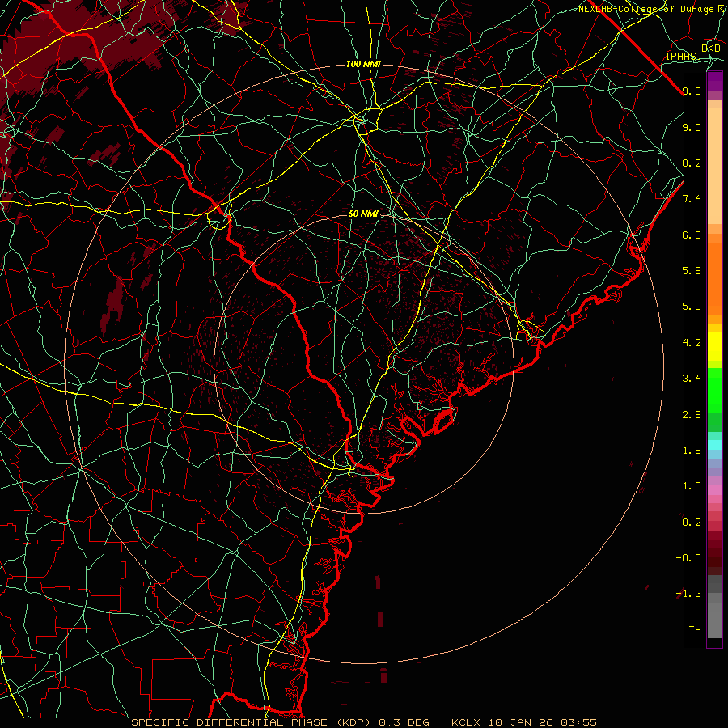Click the KCLX radar site identifier
Viewport: 728px width, 728px height.
[x=467, y=722]
